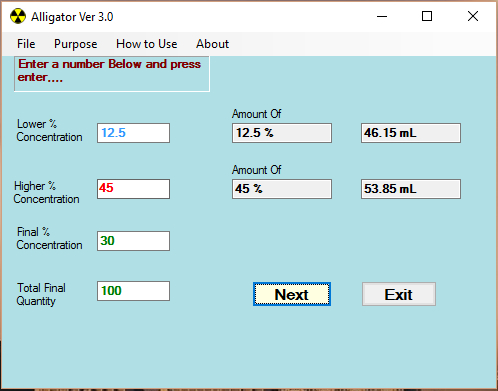The width and height of the screenshot is (498, 391).
Task: Select the 53.85 mL result box
Action: point(411,189)
